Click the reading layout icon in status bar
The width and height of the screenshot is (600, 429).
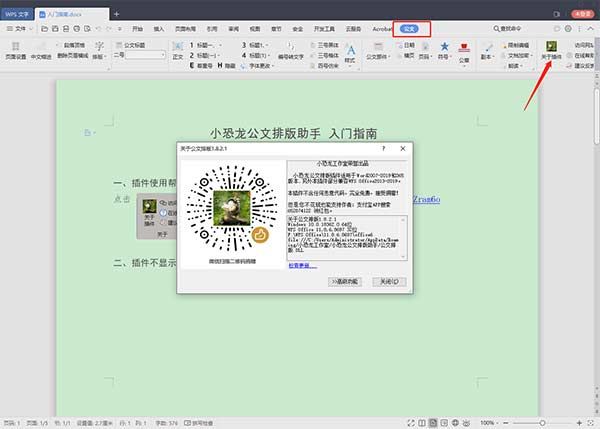(422, 423)
